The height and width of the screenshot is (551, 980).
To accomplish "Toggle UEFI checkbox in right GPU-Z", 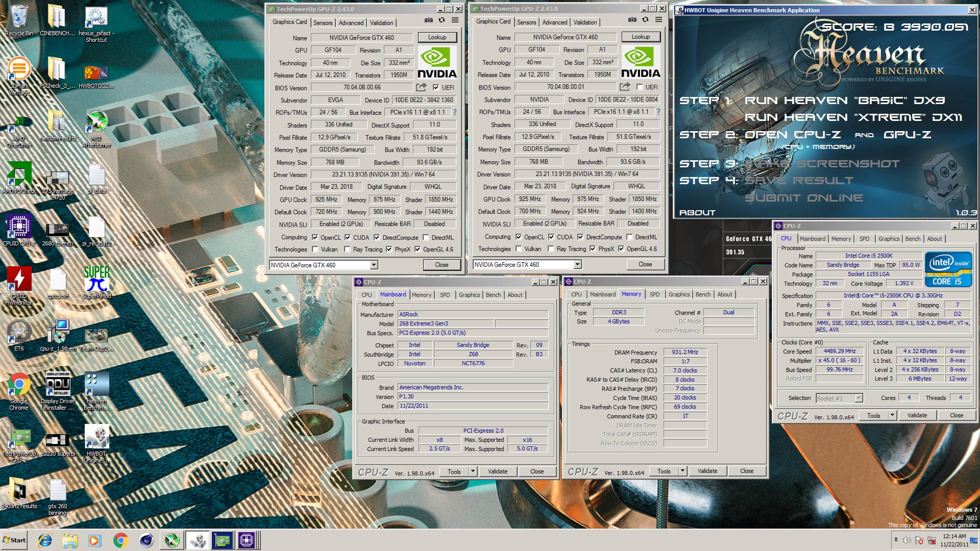I will click(x=640, y=87).
